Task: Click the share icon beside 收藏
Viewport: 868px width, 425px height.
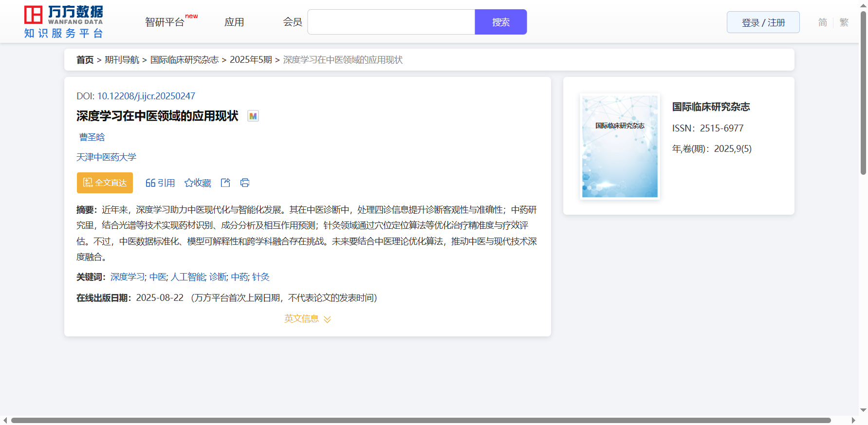Action: tap(225, 183)
